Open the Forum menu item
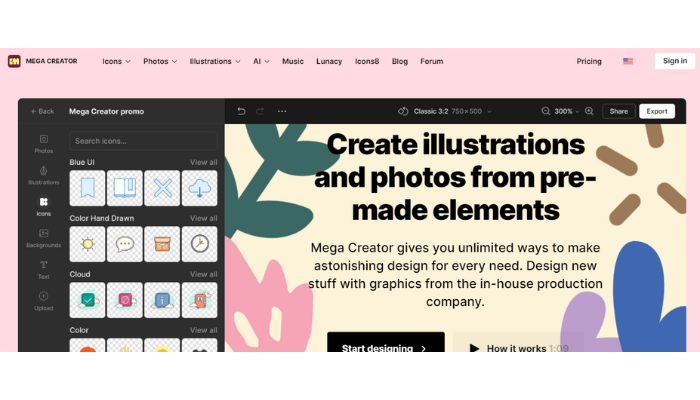Viewport: 700px width, 400px height. 432,61
